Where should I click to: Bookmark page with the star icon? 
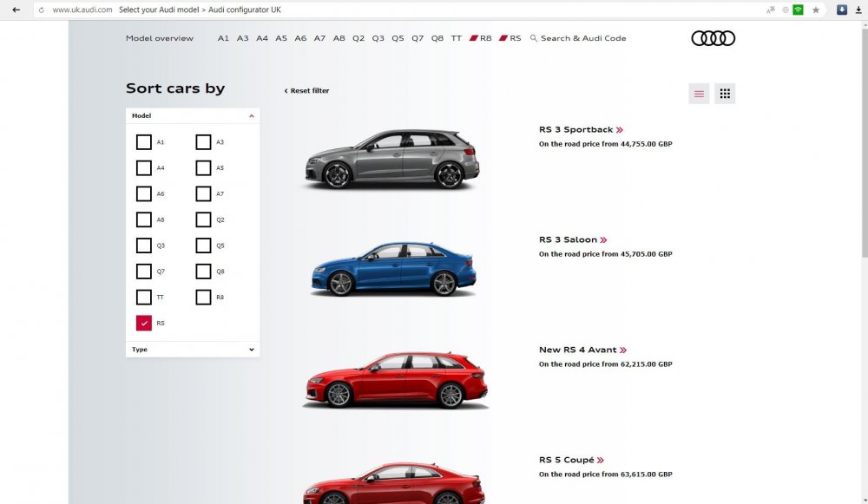815,10
